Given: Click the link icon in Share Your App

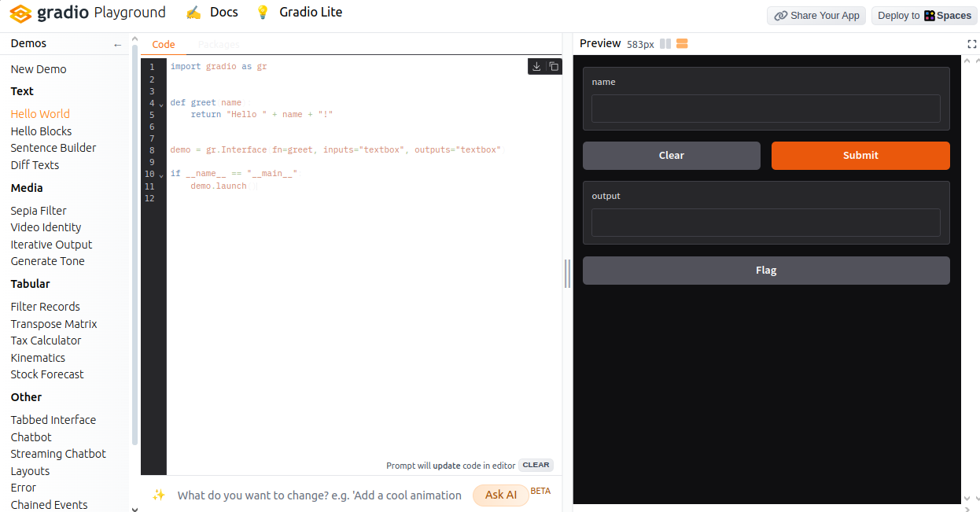Looking at the screenshot, I should click(x=780, y=16).
